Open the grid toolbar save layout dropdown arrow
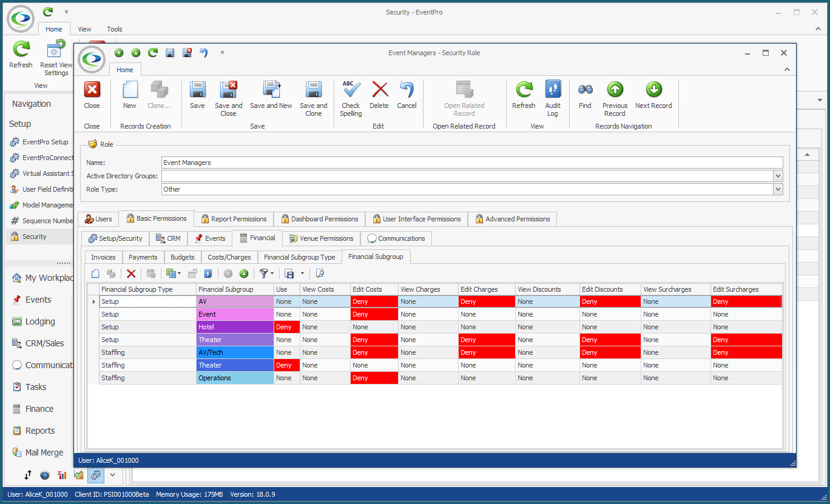The image size is (830, 504). point(302,274)
